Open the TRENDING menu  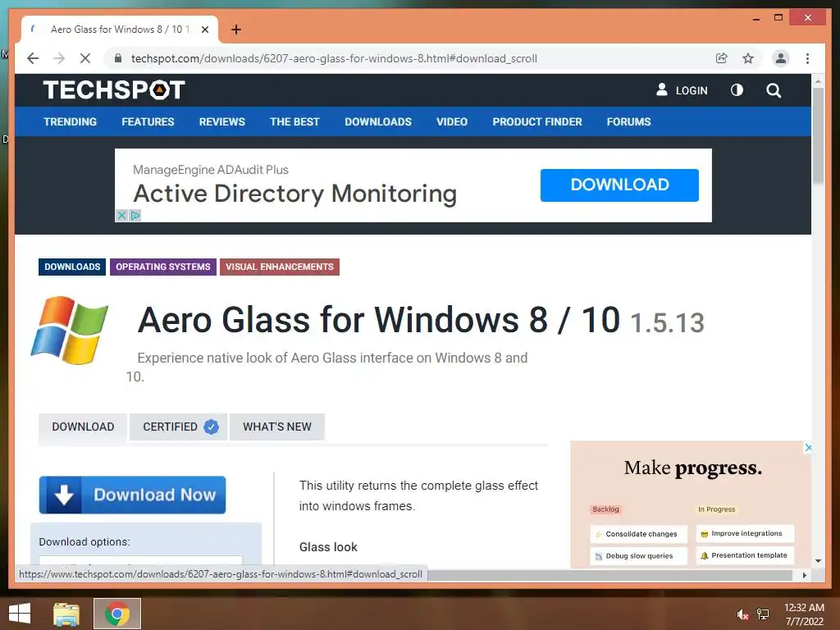(71, 121)
